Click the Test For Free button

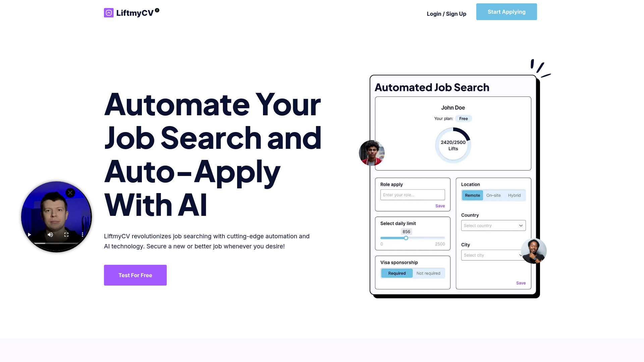coord(136,275)
